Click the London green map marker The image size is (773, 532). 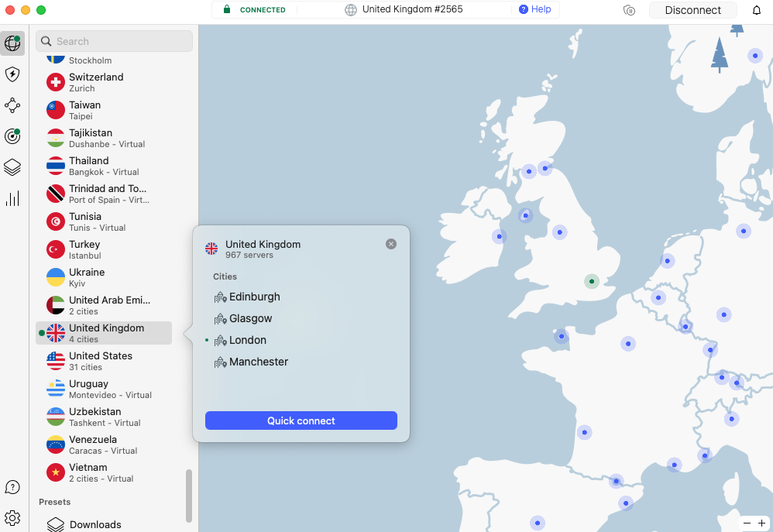[x=592, y=282]
